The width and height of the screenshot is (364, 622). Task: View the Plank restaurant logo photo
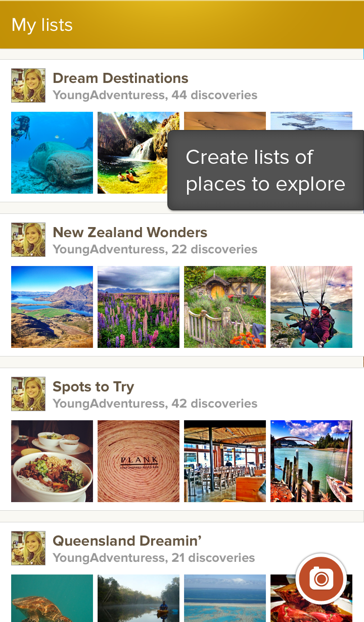click(x=139, y=461)
